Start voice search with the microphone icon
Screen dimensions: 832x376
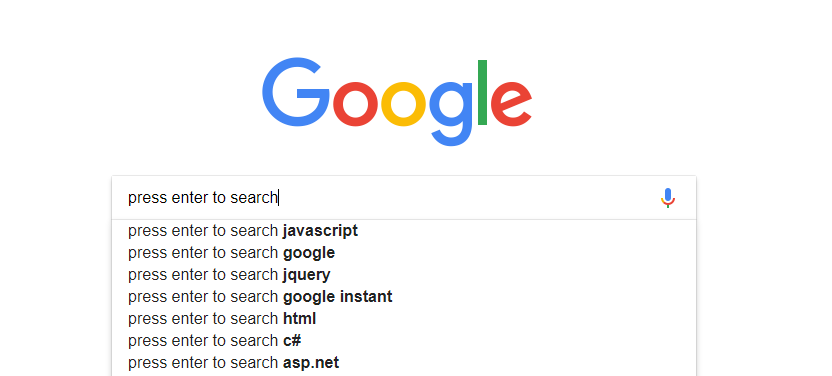click(x=668, y=198)
